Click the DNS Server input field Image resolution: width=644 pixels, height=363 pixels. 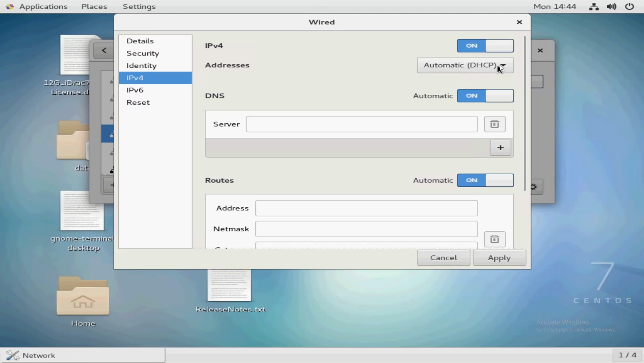point(362,124)
